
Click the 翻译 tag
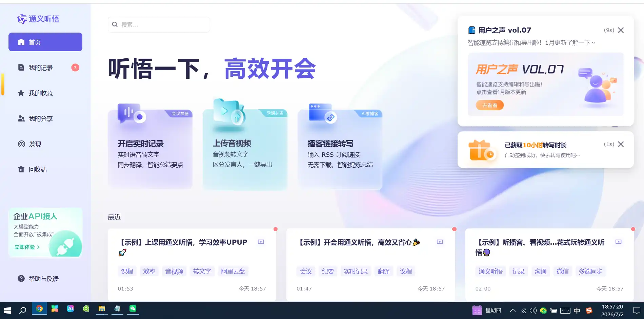coord(384,271)
